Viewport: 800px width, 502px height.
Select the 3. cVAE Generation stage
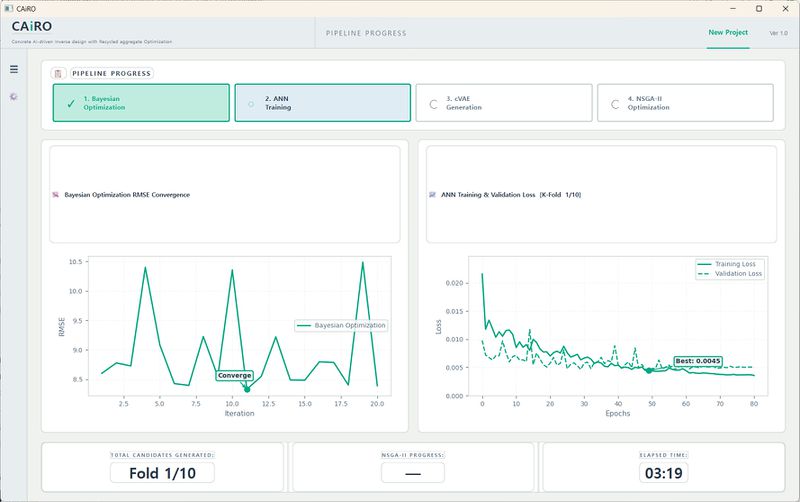[x=504, y=103]
